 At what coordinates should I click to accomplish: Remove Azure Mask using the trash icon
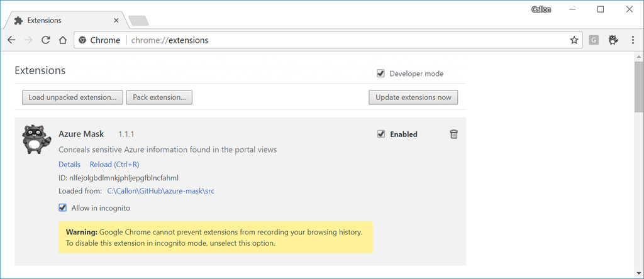pos(453,134)
